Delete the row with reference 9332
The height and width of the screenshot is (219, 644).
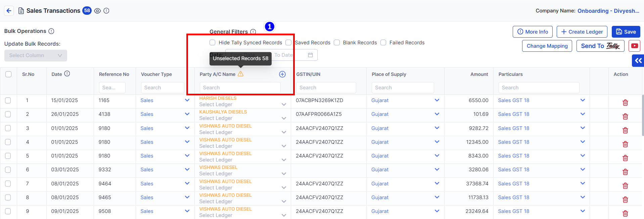[625, 172]
